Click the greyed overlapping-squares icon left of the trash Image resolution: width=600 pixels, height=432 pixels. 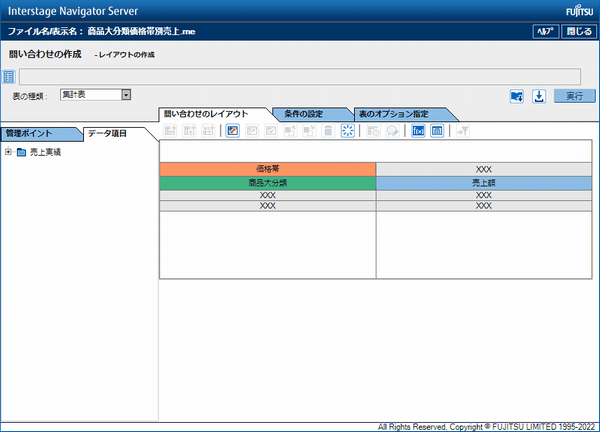click(309, 131)
